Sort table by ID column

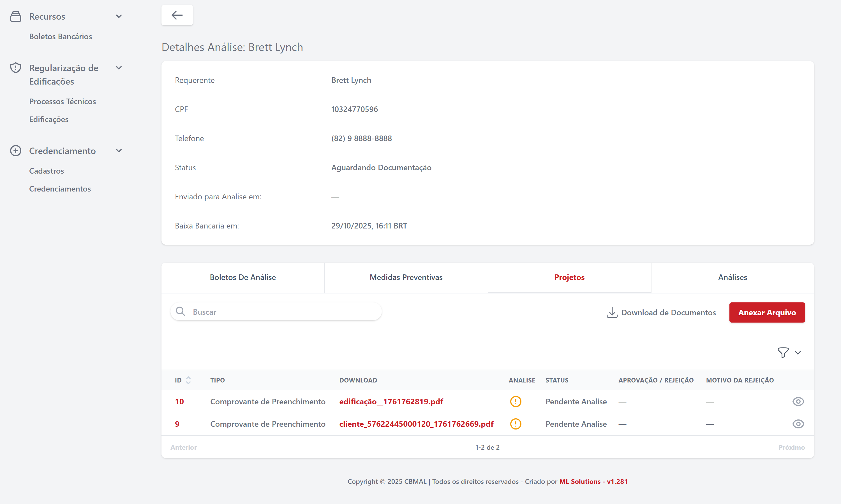[188, 380]
